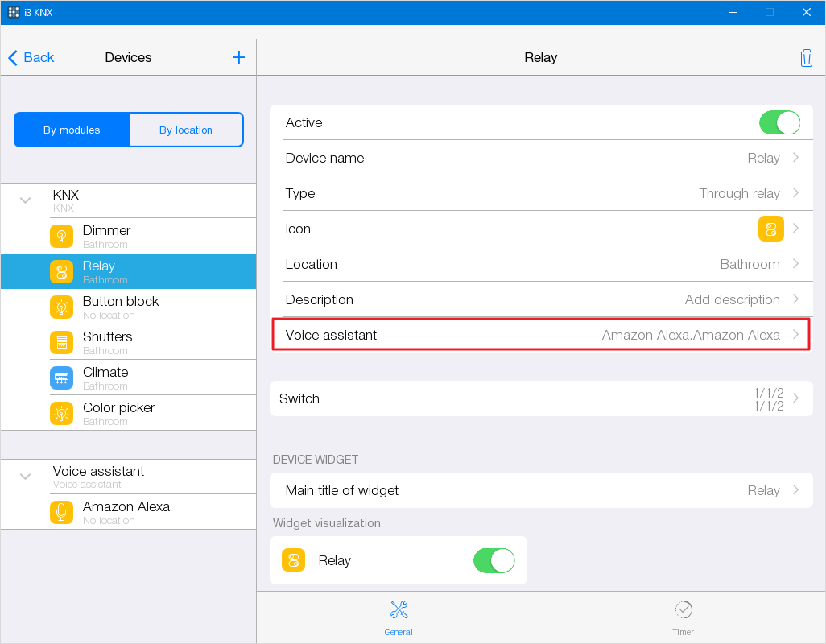Select the Dimmer bulb icon
Image resolution: width=826 pixels, height=644 pixels.
click(61, 237)
